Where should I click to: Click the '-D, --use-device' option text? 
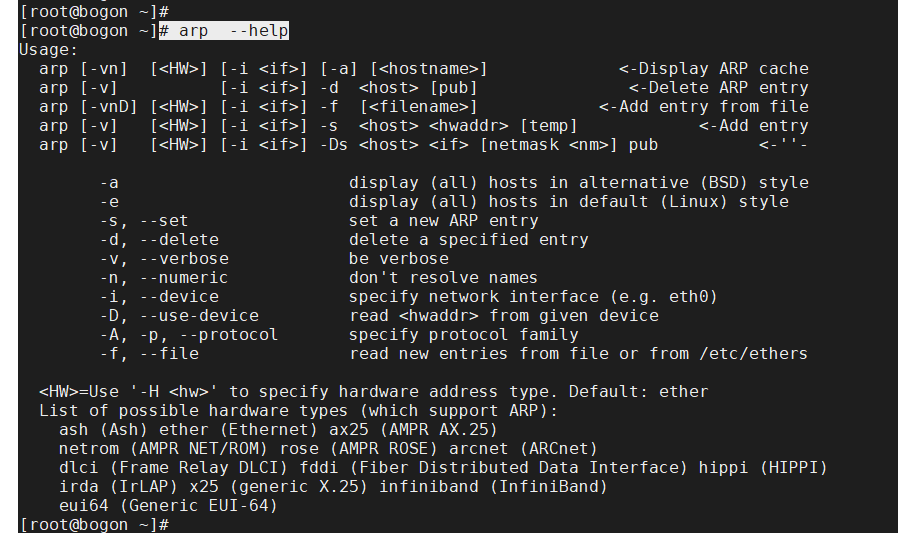178,316
